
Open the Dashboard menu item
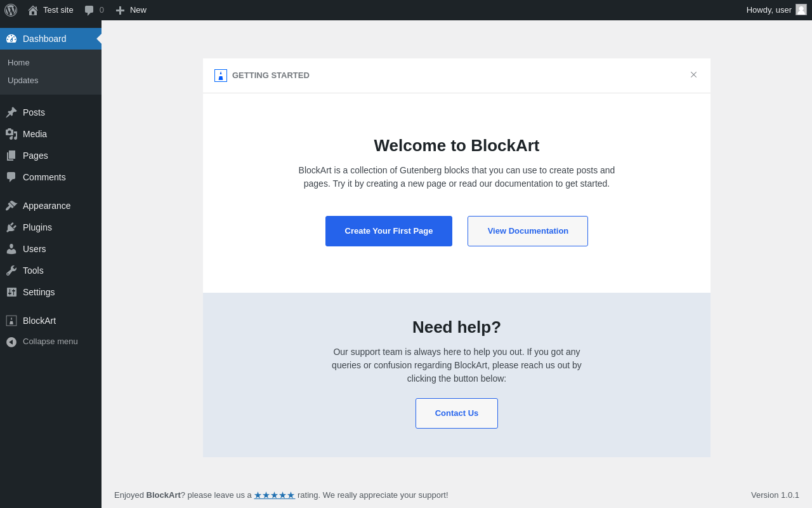click(x=51, y=39)
